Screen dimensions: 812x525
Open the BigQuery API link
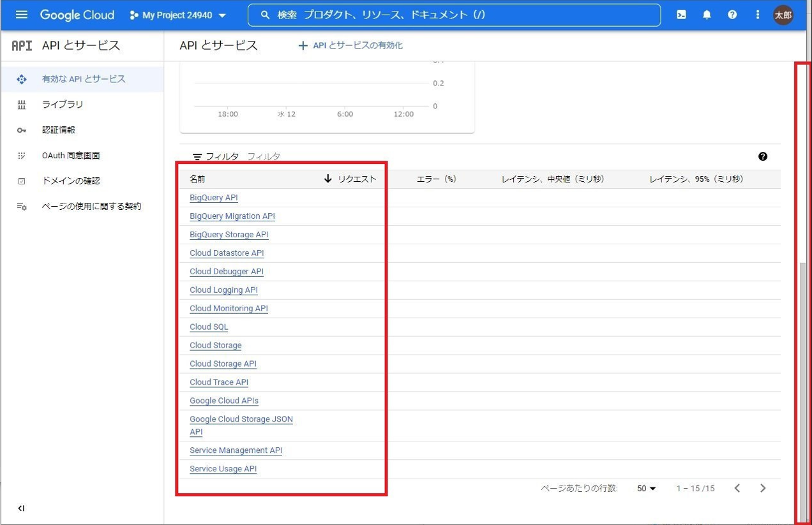tap(214, 198)
